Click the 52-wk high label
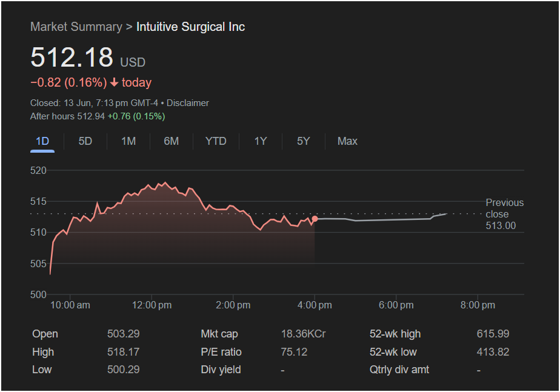Screen dimensions: 560x392 pos(395,334)
